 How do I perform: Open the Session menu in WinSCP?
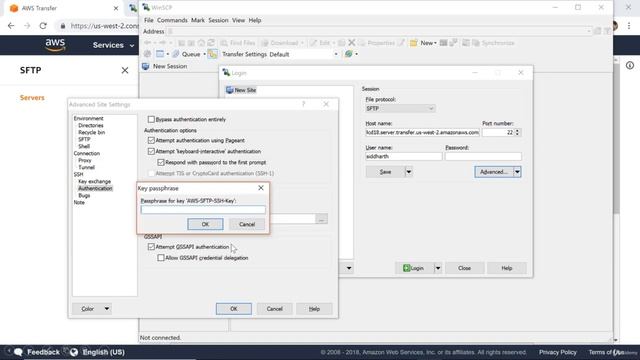click(x=218, y=20)
